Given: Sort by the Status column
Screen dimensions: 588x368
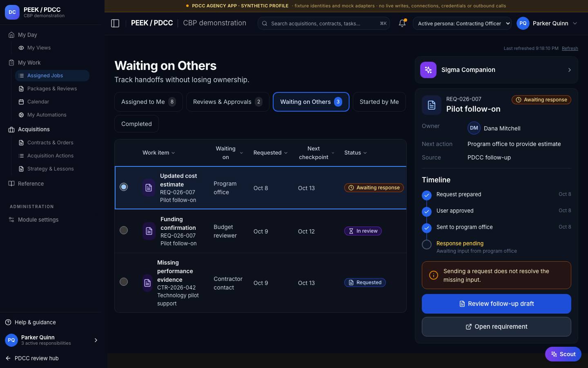Looking at the screenshot, I should pos(356,153).
